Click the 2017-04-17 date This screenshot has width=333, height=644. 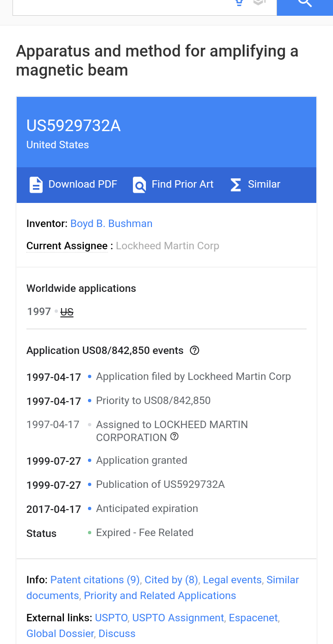pos(54,509)
